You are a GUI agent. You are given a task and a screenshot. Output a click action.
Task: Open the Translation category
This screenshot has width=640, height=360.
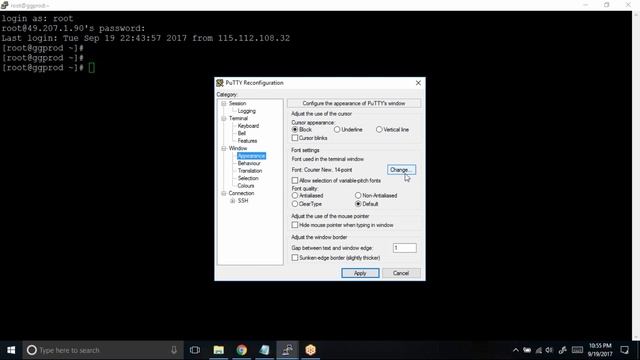click(250, 171)
